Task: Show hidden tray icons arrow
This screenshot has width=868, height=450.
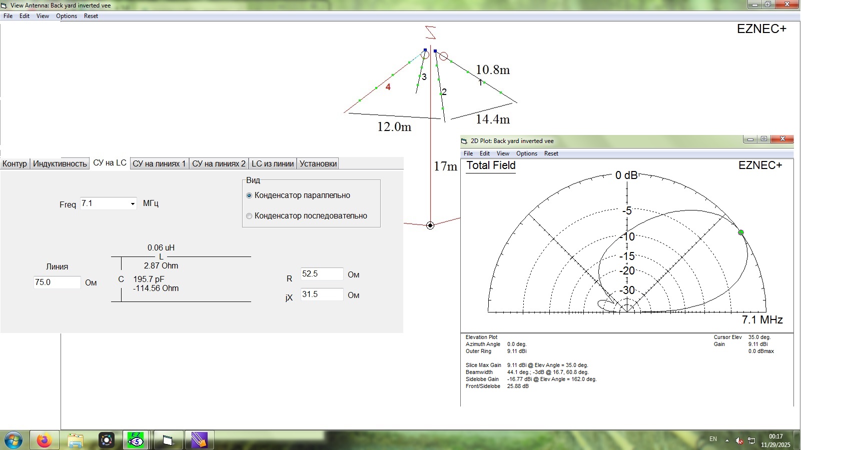Action: [x=727, y=440]
